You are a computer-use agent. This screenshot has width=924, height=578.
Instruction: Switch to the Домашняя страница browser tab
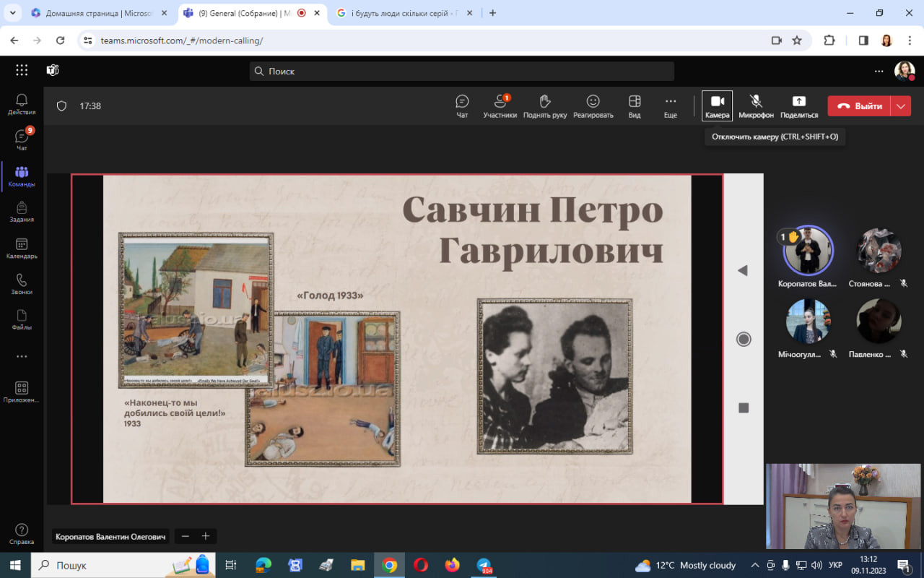point(94,13)
